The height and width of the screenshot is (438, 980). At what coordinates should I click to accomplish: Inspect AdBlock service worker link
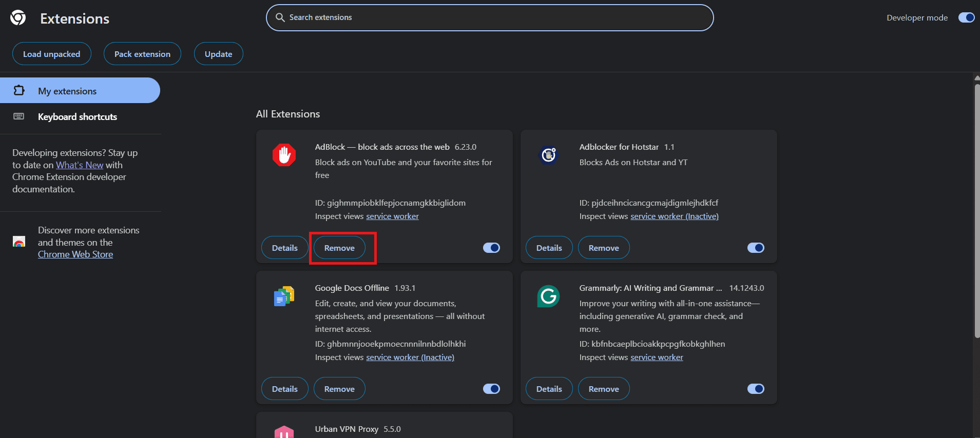pos(392,216)
